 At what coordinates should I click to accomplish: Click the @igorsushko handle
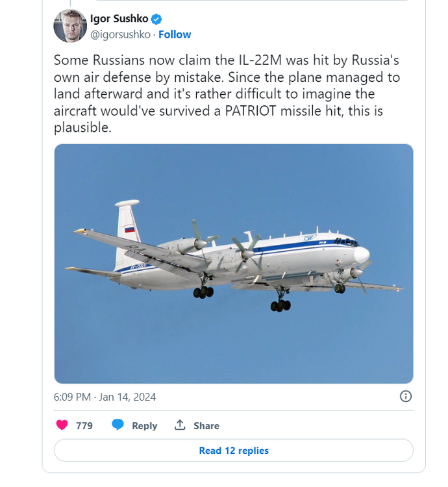(120, 34)
